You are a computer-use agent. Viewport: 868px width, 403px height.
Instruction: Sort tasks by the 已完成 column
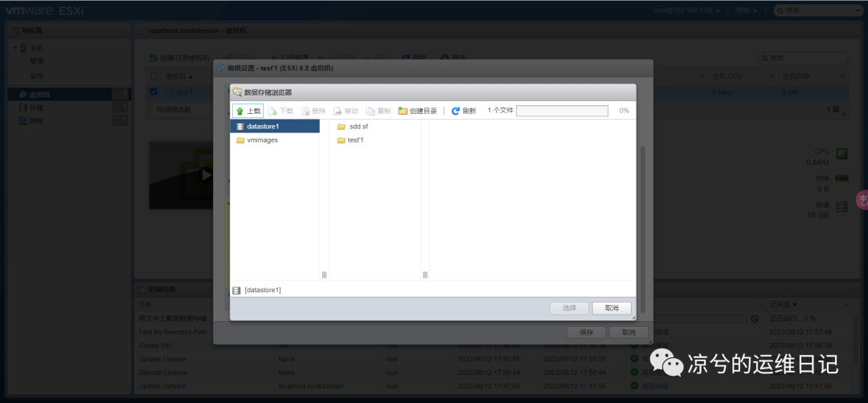pos(784,304)
